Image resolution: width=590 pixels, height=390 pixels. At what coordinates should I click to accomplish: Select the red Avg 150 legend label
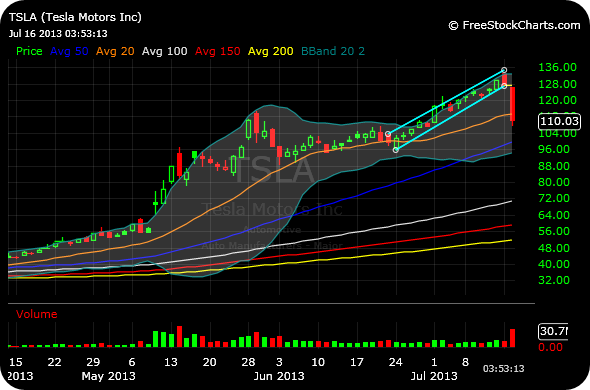point(218,51)
